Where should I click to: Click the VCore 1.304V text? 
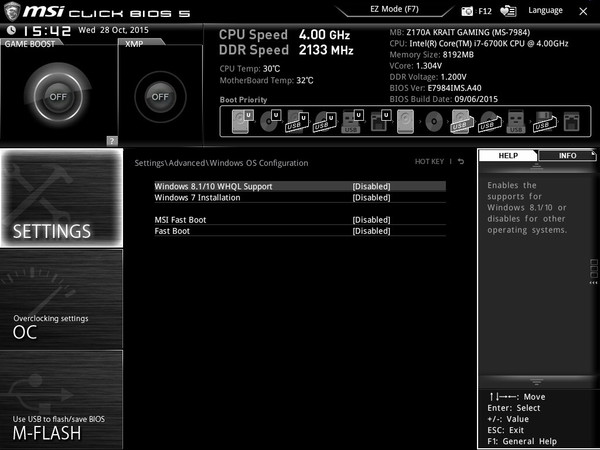click(416, 66)
